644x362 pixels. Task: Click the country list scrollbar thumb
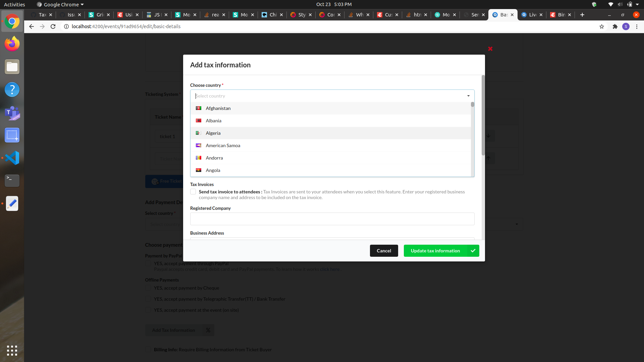point(473,105)
